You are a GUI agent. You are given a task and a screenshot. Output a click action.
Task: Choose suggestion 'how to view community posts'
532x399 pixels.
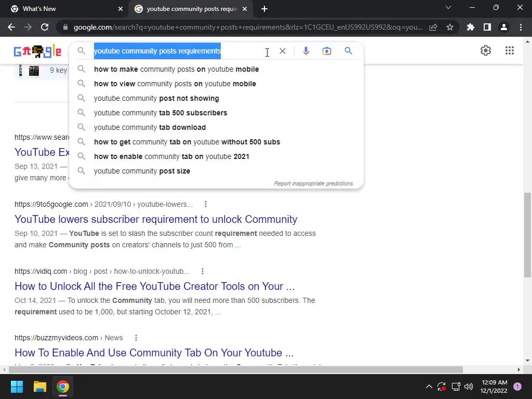[216, 84]
